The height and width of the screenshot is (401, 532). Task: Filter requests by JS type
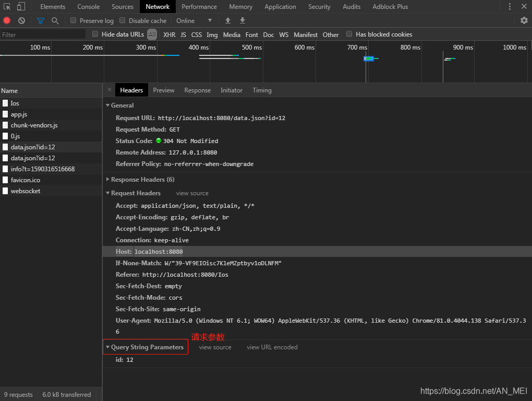tap(183, 34)
